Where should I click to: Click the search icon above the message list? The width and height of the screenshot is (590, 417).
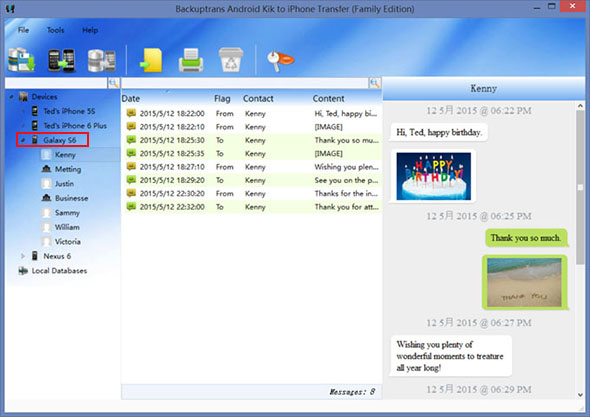374,83
